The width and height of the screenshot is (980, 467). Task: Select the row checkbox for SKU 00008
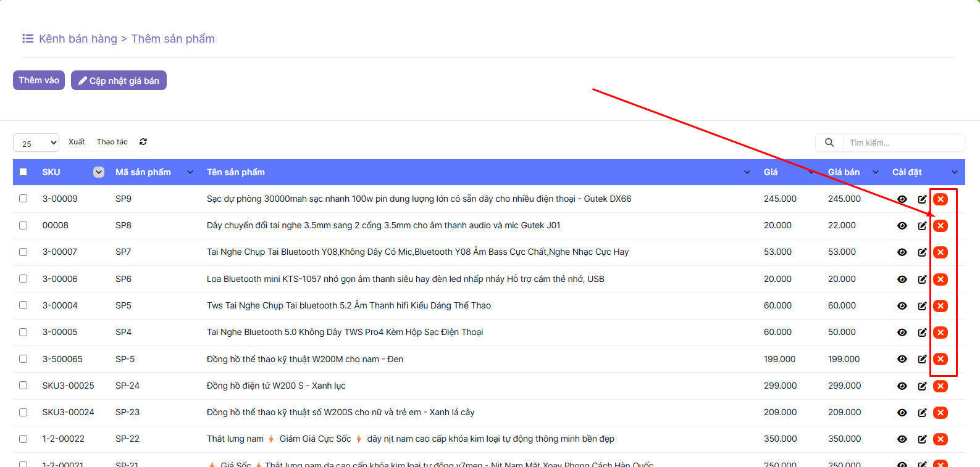pyautogui.click(x=23, y=225)
